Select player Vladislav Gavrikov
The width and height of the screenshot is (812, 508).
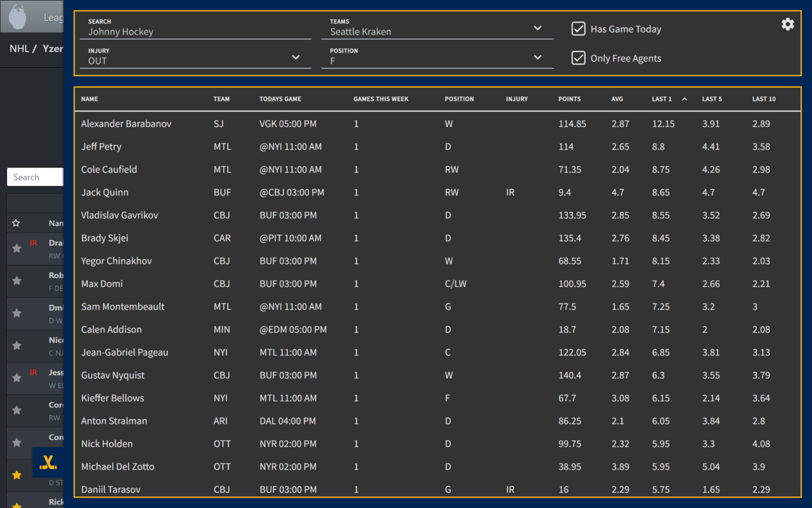pyautogui.click(x=120, y=215)
